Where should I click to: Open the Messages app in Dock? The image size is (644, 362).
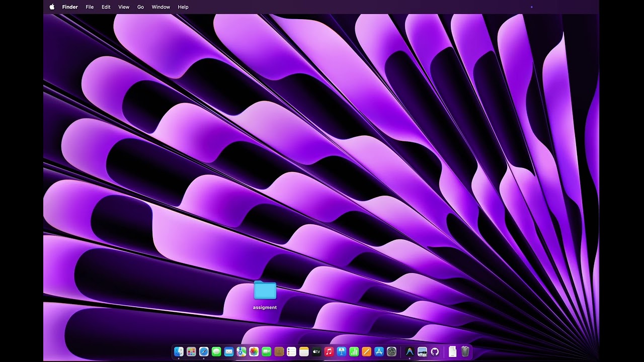[216, 351]
